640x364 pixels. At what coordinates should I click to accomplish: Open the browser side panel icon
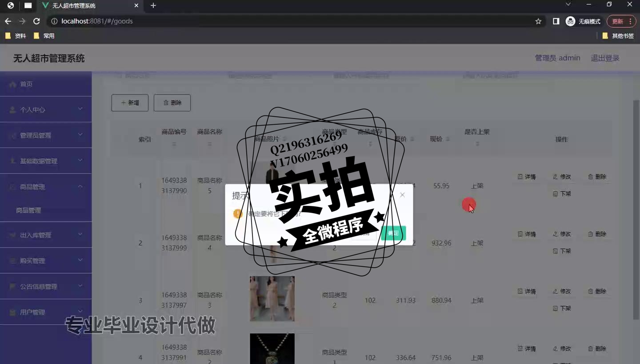pyautogui.click(x=556, y=21)
